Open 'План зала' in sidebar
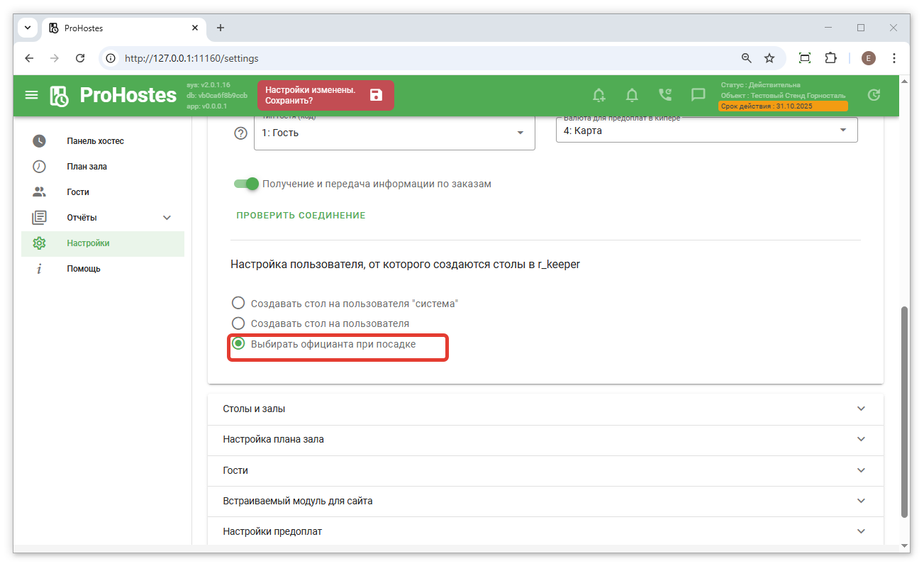This screenshot has height=571, width=924. click(x=87, y=167)
